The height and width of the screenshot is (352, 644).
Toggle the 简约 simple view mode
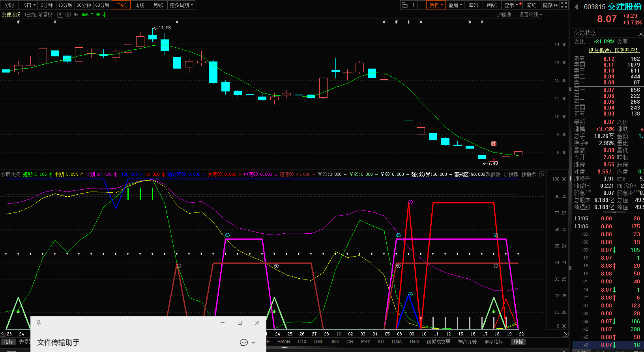532,5
